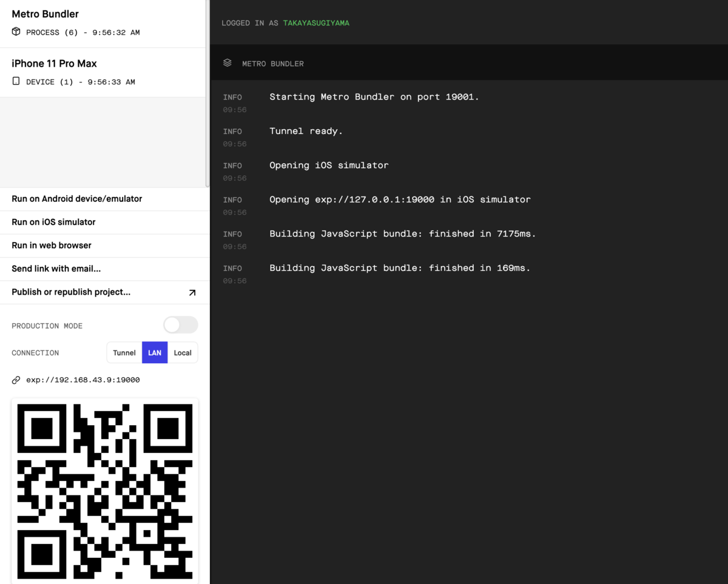Toggle the Production Mode switch
This screenshot has width=728, height=584.
pyautogui.click(x=181, y=325)
